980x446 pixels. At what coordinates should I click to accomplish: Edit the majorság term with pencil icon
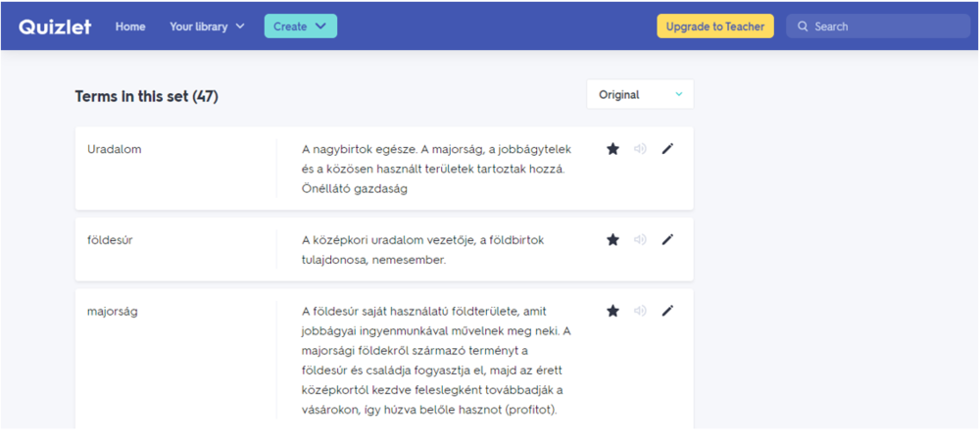667,311
